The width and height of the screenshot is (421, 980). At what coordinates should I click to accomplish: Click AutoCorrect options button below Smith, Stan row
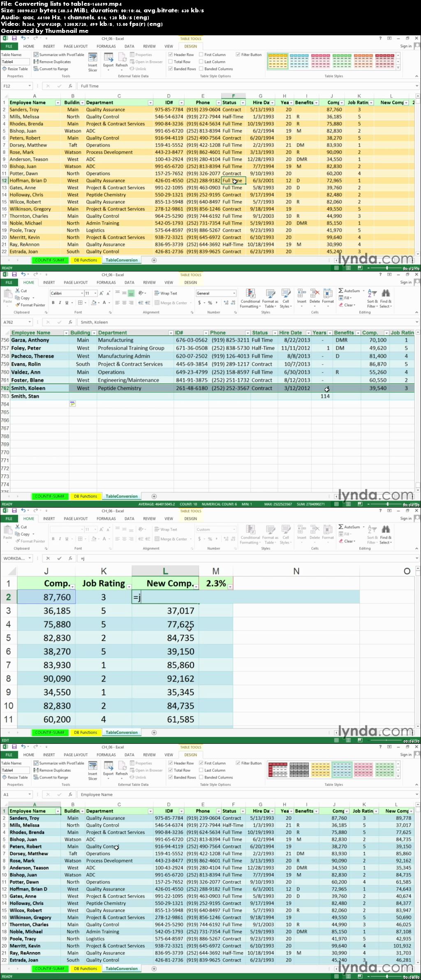72,404
